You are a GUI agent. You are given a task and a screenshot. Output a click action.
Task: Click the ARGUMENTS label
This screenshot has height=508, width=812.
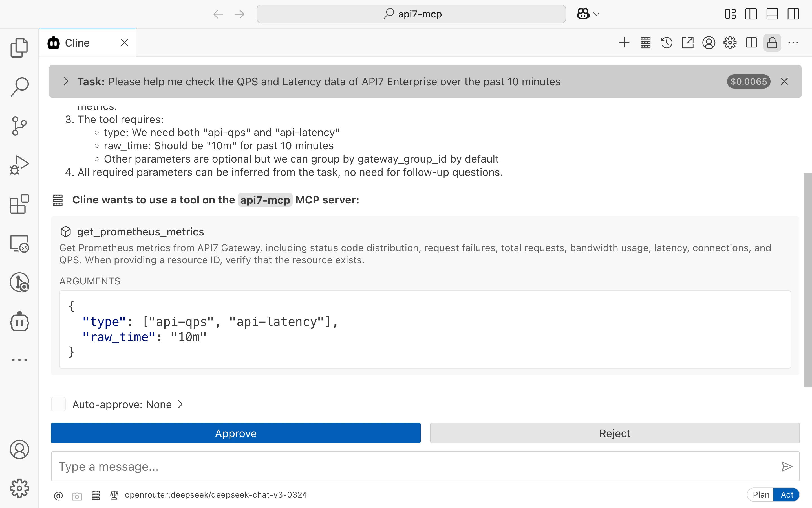click(x=90, y=281)
